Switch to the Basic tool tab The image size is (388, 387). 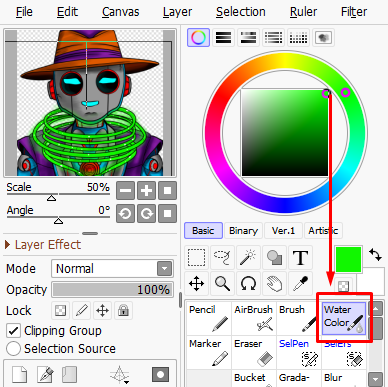203,231
